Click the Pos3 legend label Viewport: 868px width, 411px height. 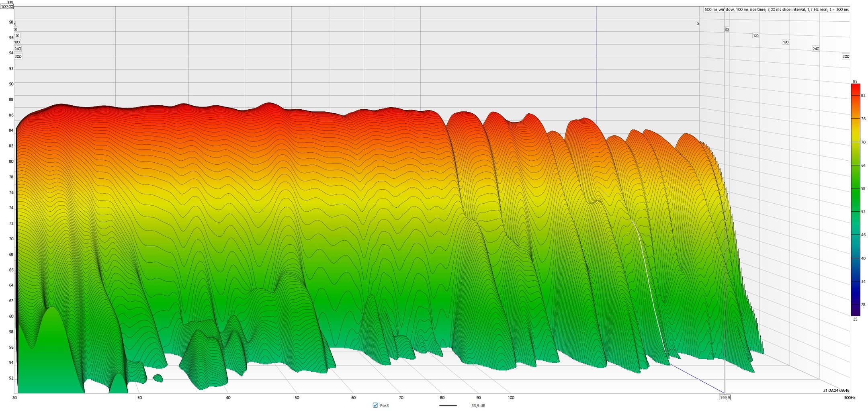tap(384, 406)
